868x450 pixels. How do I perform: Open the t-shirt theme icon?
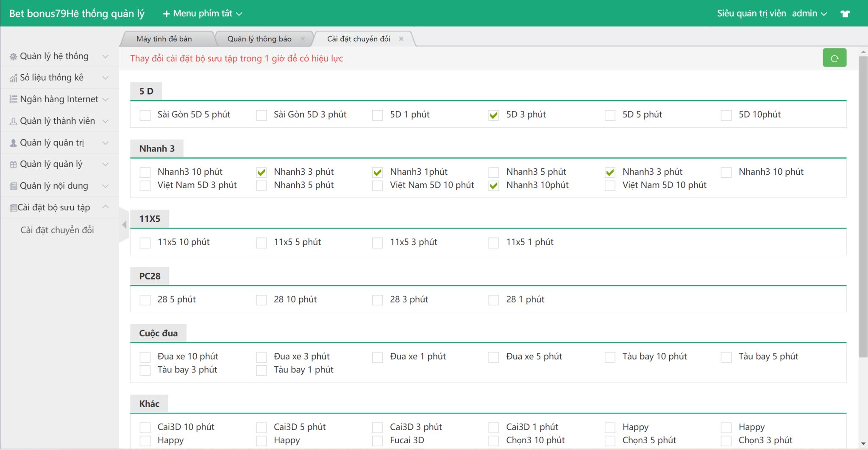(x=845, y=14)
